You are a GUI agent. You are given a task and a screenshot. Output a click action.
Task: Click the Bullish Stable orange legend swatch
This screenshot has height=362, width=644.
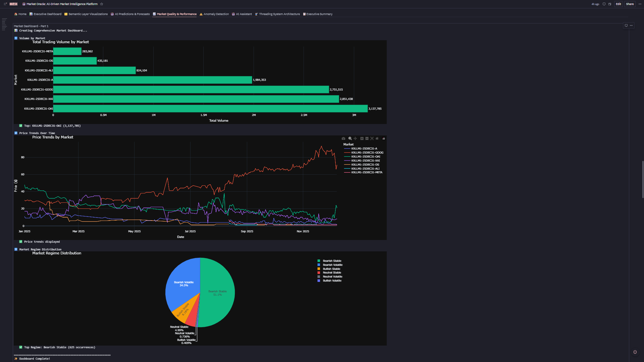pos(319,269)
